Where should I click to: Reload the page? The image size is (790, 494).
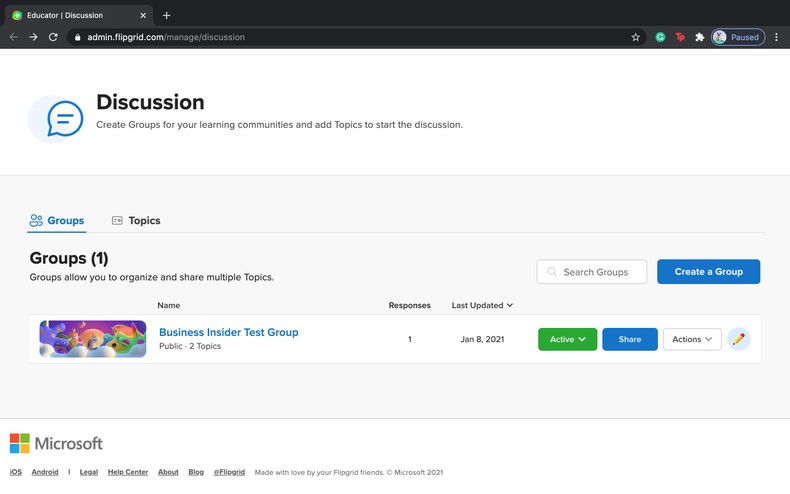pyautogui.click(x=53, y=37)
